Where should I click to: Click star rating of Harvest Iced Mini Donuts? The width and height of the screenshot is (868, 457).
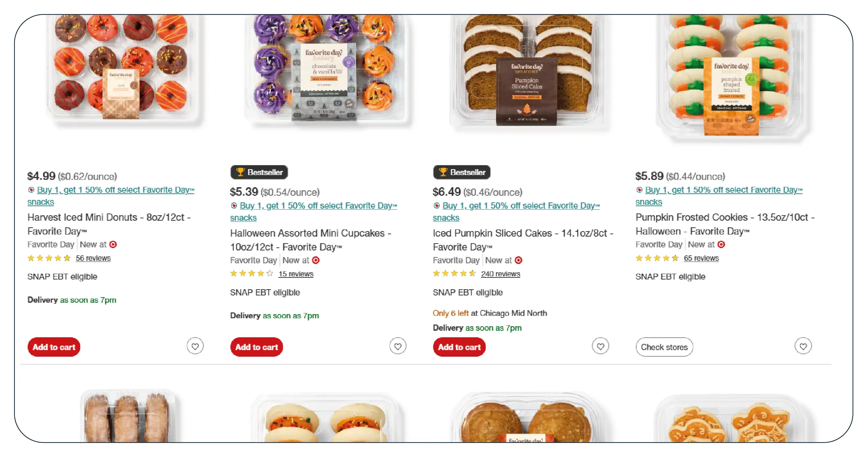(x=49, y=258)
